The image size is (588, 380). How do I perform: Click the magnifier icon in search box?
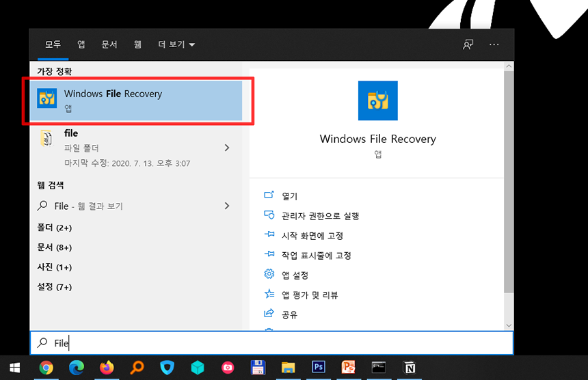point(42,342)
